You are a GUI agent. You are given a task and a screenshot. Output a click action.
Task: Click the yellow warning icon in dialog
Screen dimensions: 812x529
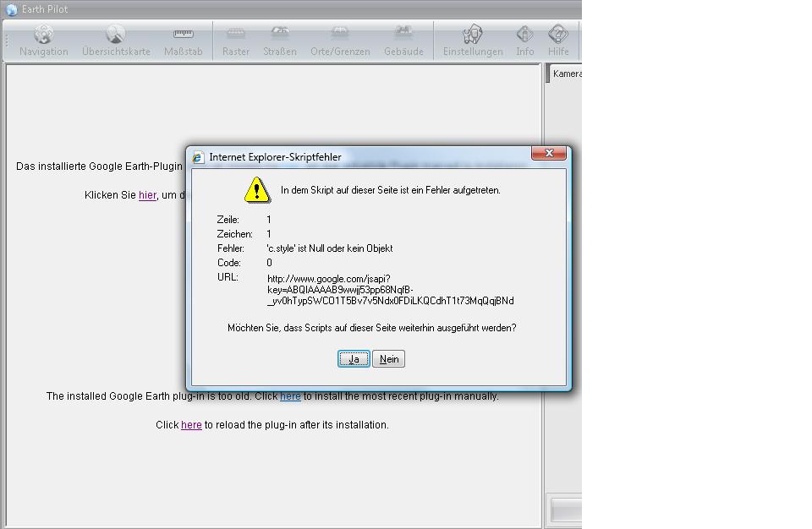click(257, 190)
